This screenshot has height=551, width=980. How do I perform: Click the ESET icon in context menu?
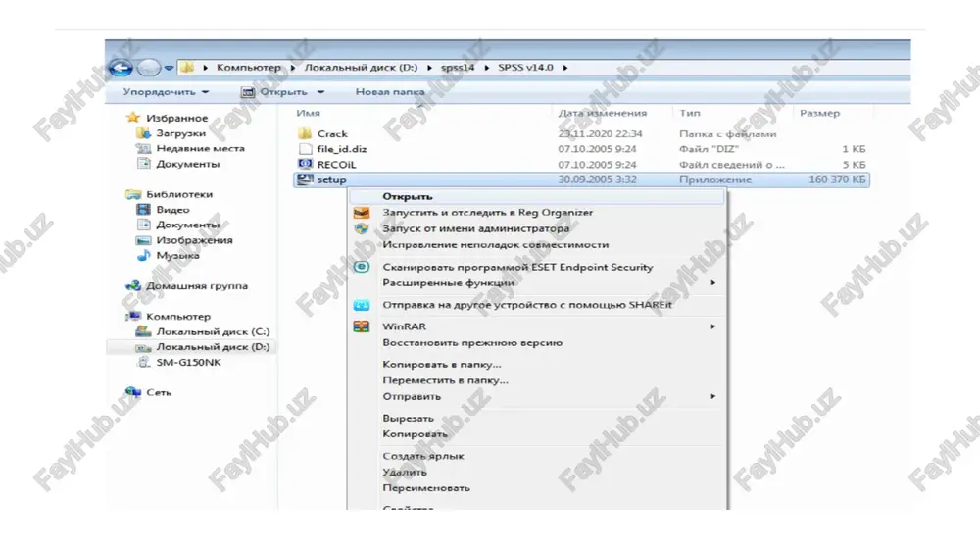[362, 267]
